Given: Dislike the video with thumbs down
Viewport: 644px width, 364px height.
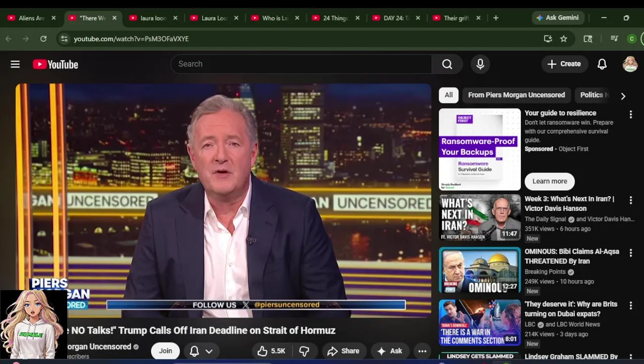Looking at the screenshot, I should 304,351.
